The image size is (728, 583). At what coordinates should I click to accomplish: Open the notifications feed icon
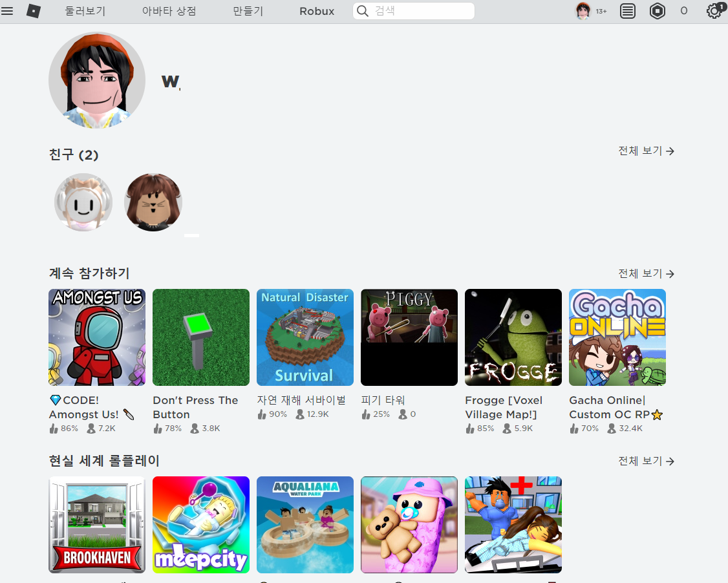pyautogui.click(x=628, y=11)
